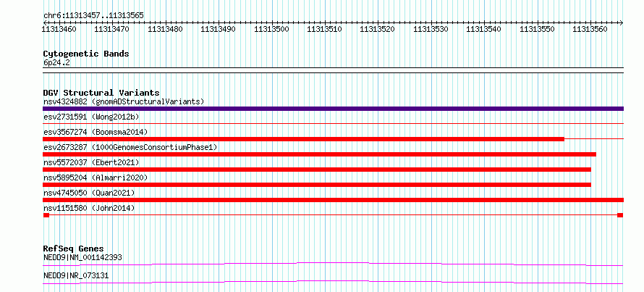Click ruler position 11313480
This screenshot has width=644, height=292.
click(x=165, y=29)
